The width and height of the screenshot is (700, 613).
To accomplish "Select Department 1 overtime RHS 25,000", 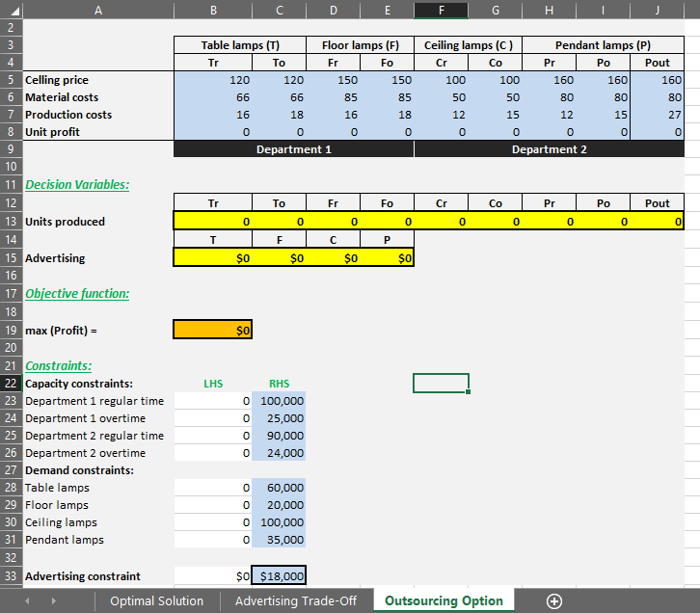I will tap(279, 418).
